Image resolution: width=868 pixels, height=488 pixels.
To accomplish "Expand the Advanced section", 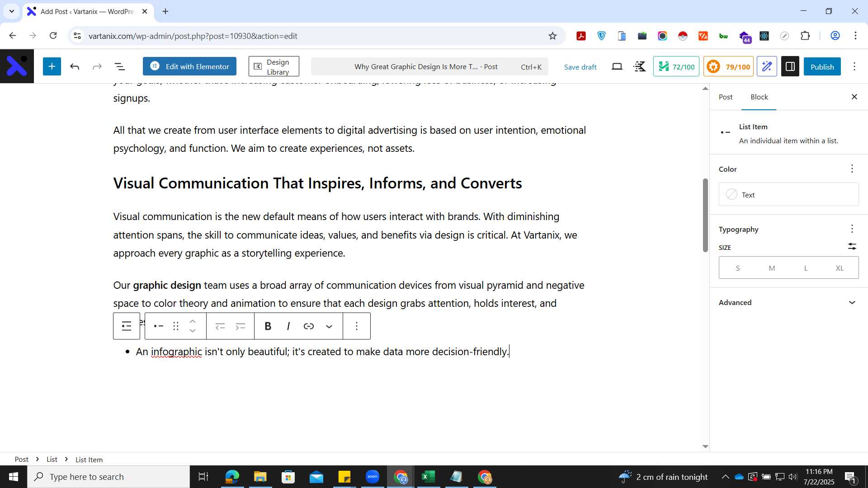I will (788, 302).
